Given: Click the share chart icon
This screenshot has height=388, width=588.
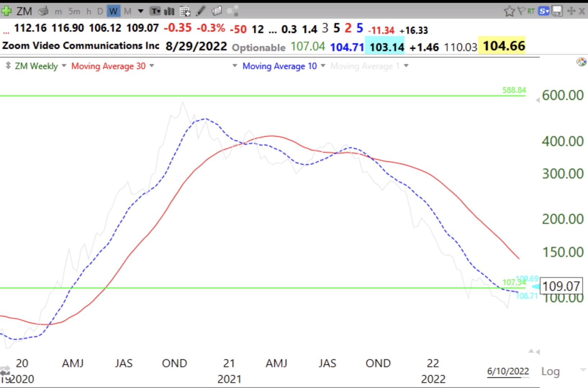Looking at the screenshot, I should pos(232,11).
